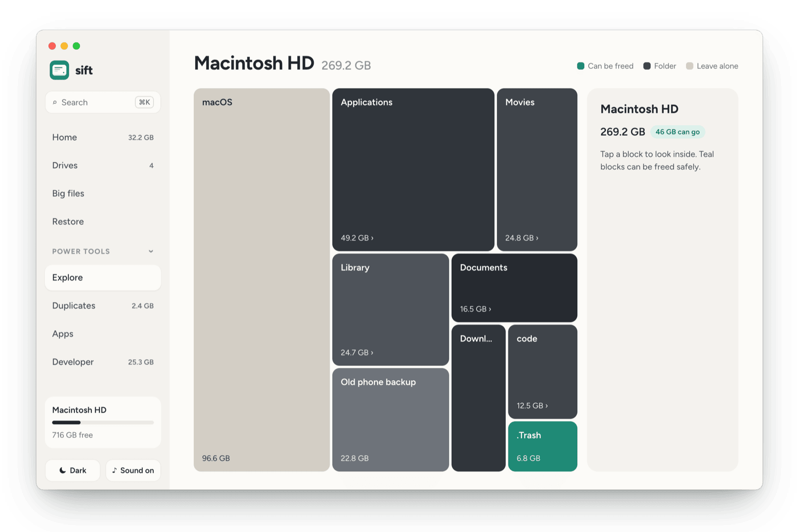Click the 269.2 GB title size
The width and height of the screenshot is (799, 532).
click(x=346, y=65)
